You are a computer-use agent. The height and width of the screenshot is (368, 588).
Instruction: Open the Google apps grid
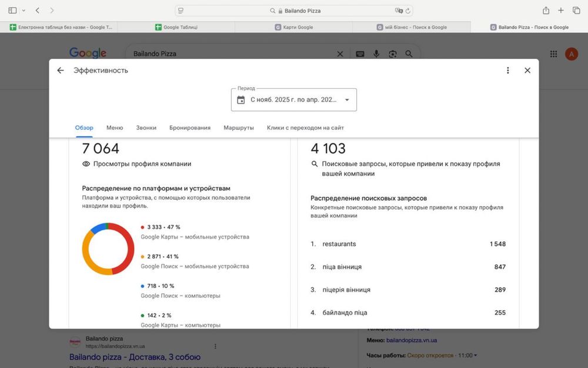tap(553, 54)
